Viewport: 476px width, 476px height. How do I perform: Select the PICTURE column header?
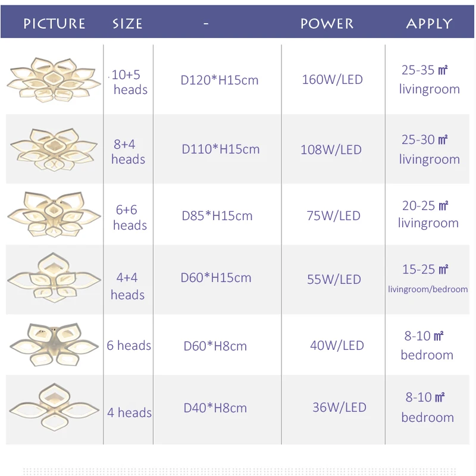pos(54,24)
